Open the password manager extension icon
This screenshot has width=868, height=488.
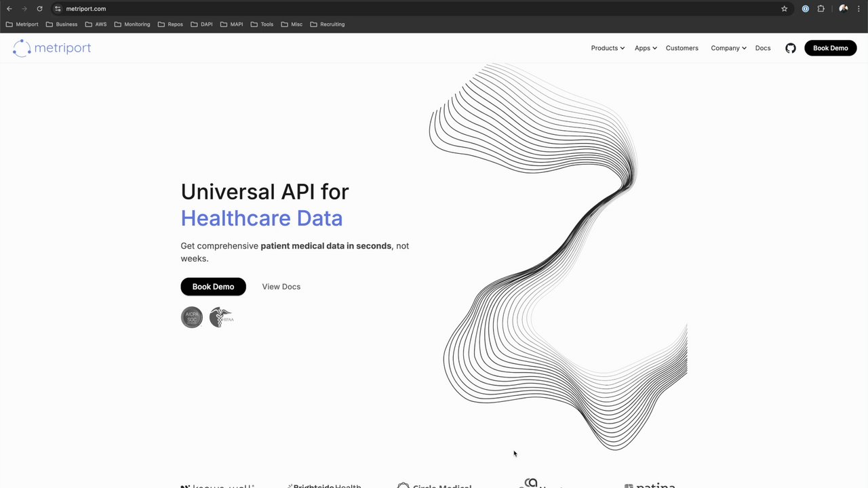pos(806,9)
